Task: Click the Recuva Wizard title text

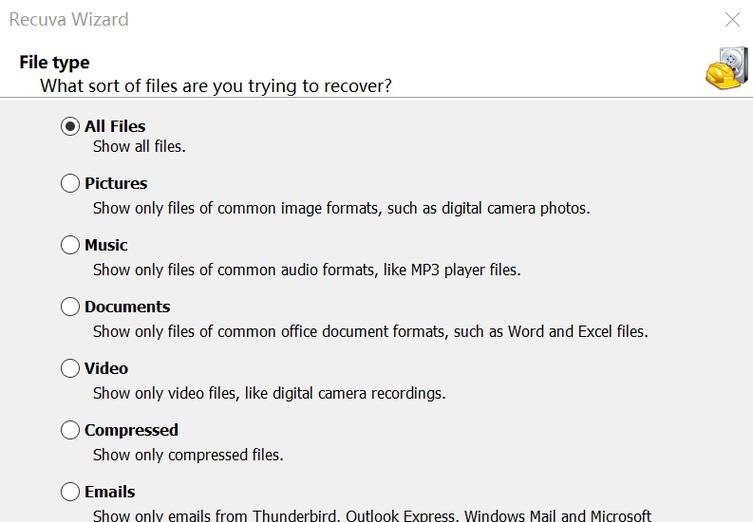Action: pyautogui.click(x=69, y=20)
